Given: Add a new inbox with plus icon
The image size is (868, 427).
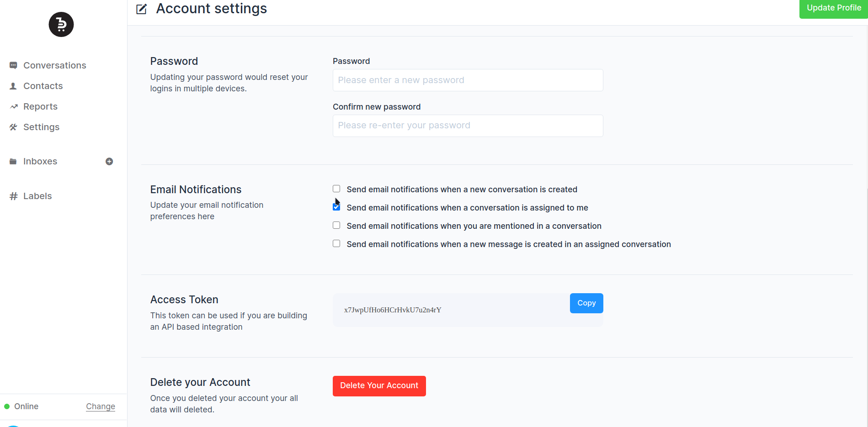Looking at the screenshot, I should [x=109, y=161].
